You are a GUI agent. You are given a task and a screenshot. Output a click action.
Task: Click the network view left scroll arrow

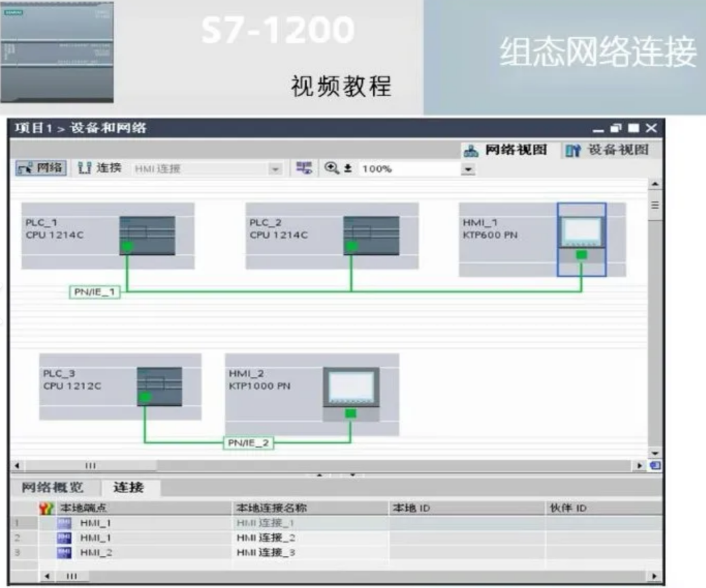(x=17, y=466)
